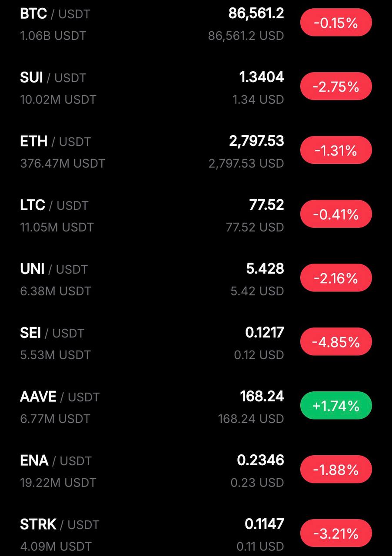This screenshot has height=556, width=392.
Task: Tap the BTC price 86,561.2
Action: [256, 13]
